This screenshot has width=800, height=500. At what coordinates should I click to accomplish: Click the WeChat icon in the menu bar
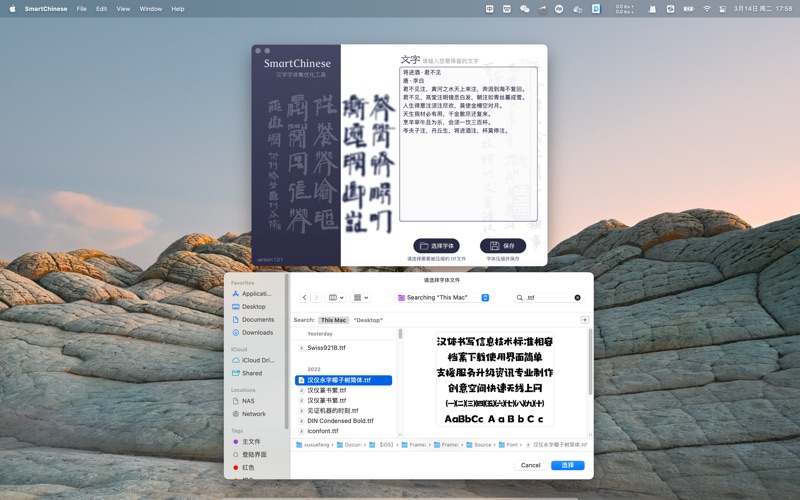(525, 8)
